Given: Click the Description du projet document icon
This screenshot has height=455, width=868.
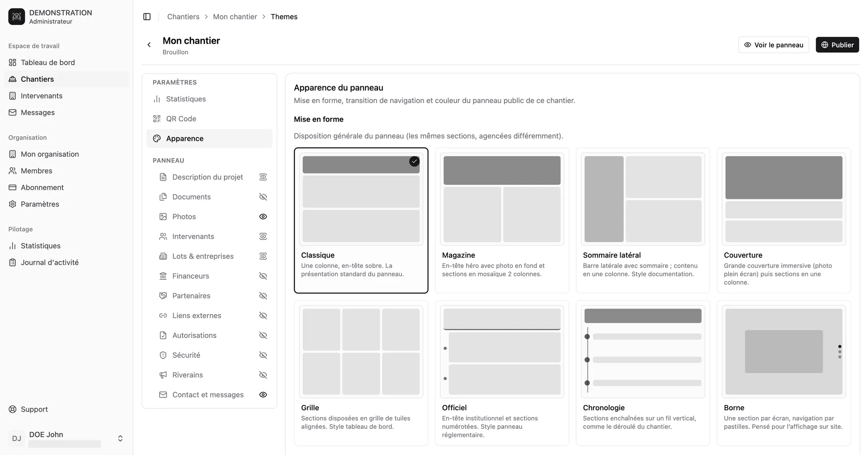Looking at the screenshot, I should tap(163, 177).
